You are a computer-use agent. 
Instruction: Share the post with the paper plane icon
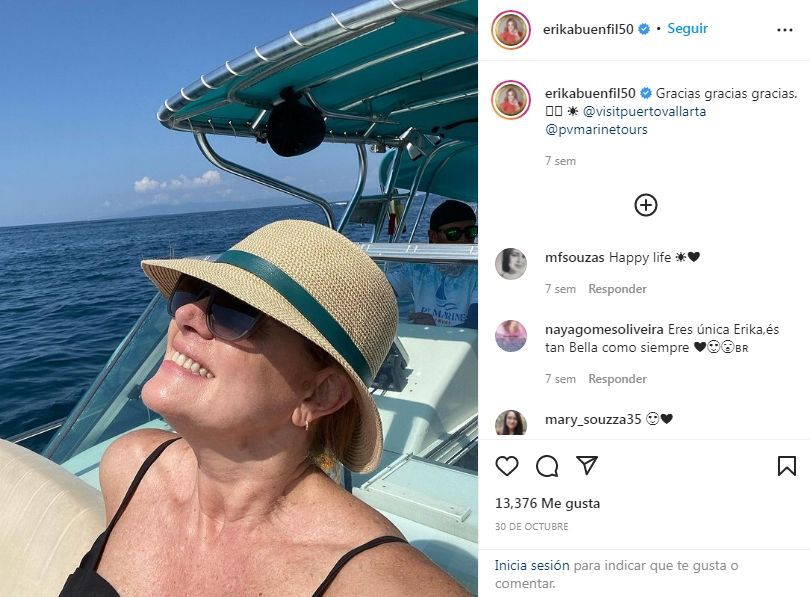pyautogui.click(x=587, y=466)
